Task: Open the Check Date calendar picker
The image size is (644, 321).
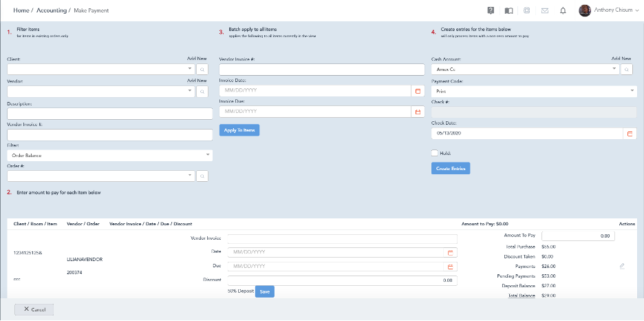Action: 630,134
